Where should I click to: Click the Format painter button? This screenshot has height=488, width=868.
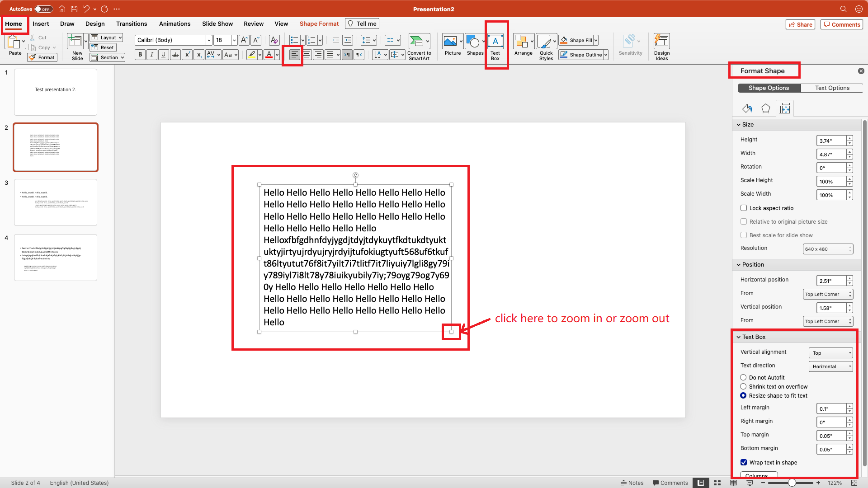coord(42,57)
